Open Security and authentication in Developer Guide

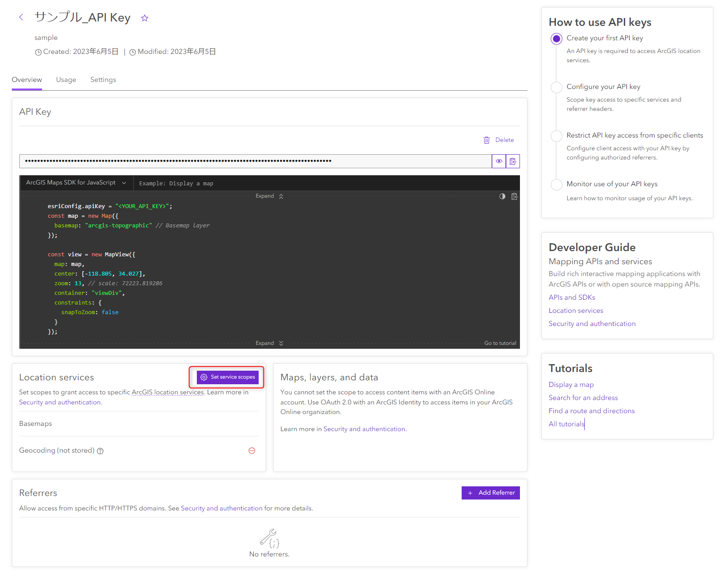tap(592, 324)
